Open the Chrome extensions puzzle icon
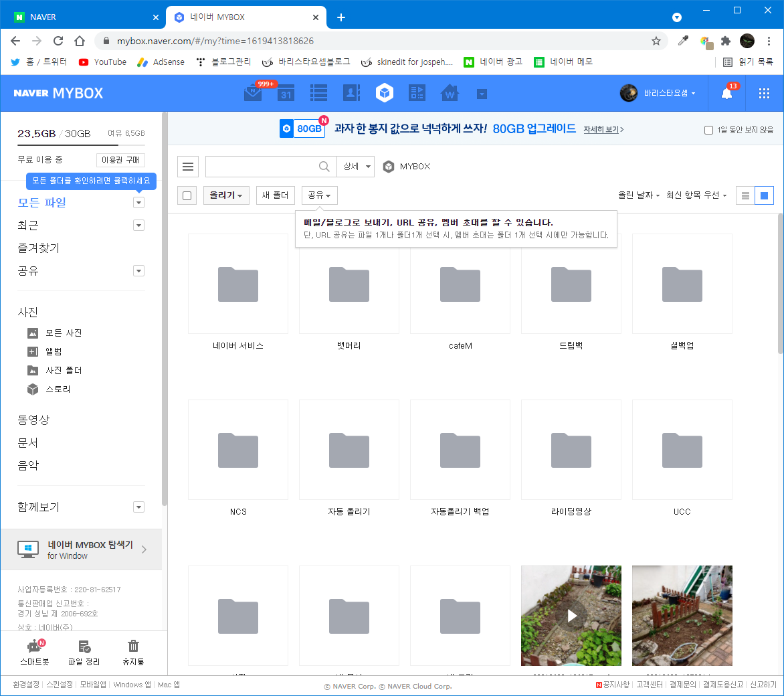Viewport: 784px width, 696px height. (x=726, y=41)
